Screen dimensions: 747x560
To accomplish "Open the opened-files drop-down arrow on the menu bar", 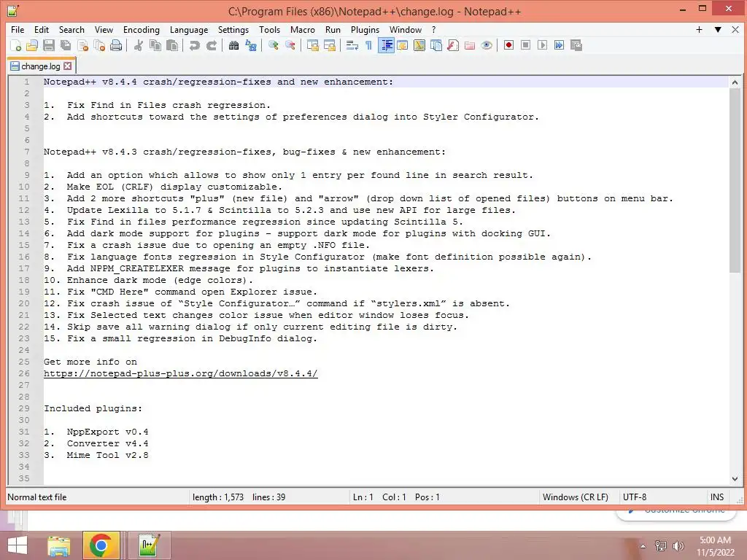I will pos(718,29).
